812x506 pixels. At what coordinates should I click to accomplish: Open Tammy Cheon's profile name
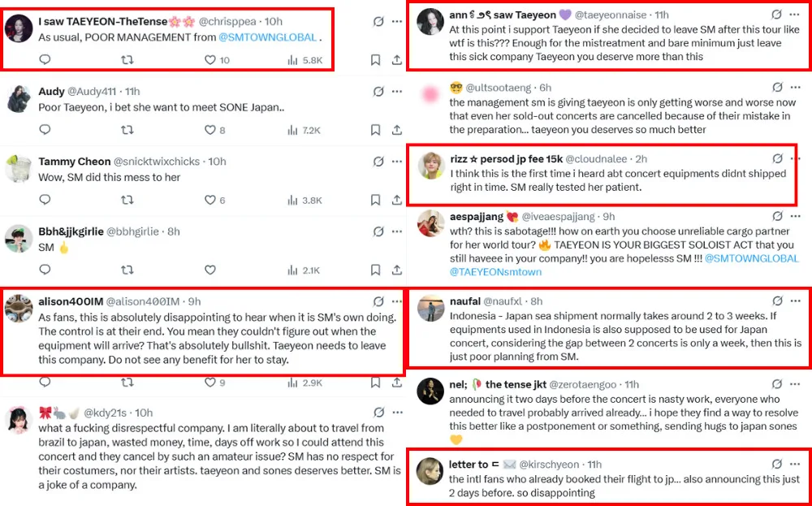pyautogui.click(x=76, y=162)
